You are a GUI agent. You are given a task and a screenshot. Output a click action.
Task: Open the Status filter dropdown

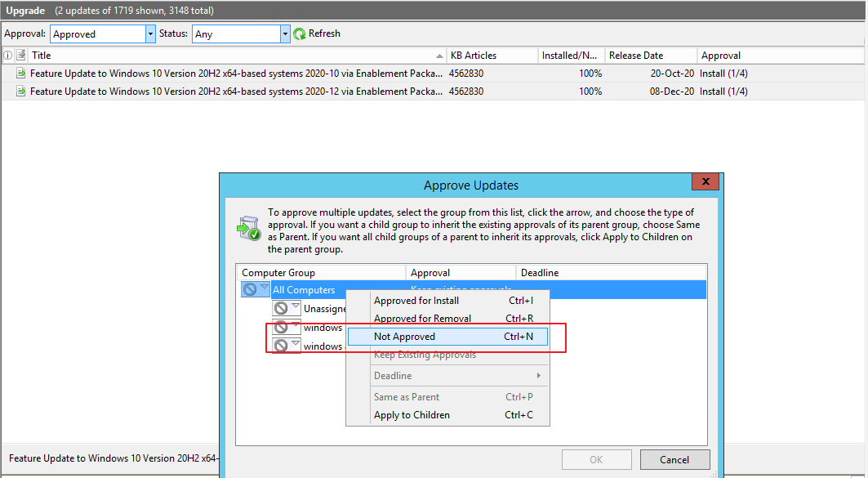[285, 34]
